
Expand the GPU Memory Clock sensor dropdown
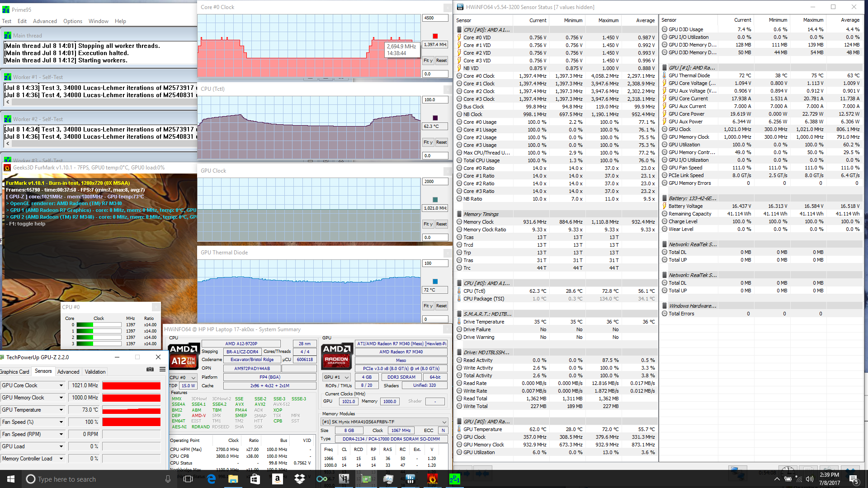pos(61,398)
